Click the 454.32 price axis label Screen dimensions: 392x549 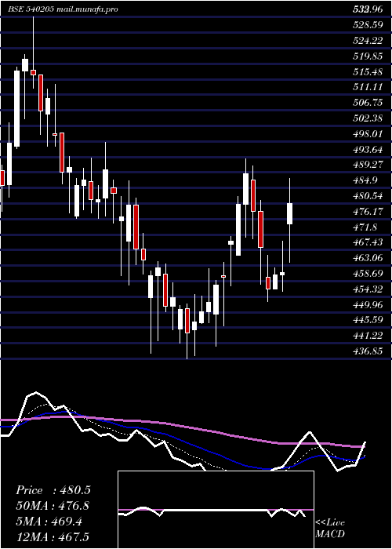point(368,289)
